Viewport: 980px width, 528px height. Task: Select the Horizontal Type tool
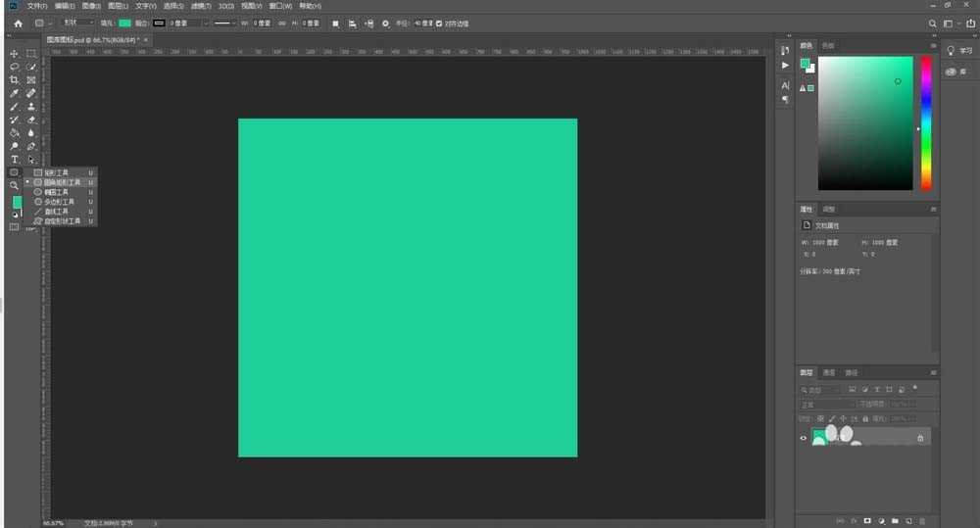(15, 159)
